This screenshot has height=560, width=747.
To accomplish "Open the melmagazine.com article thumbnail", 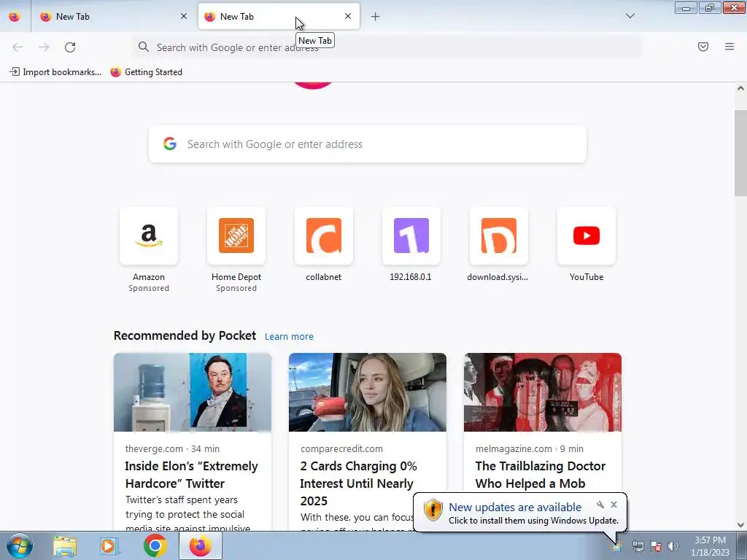I will click(x=543, y=392).
